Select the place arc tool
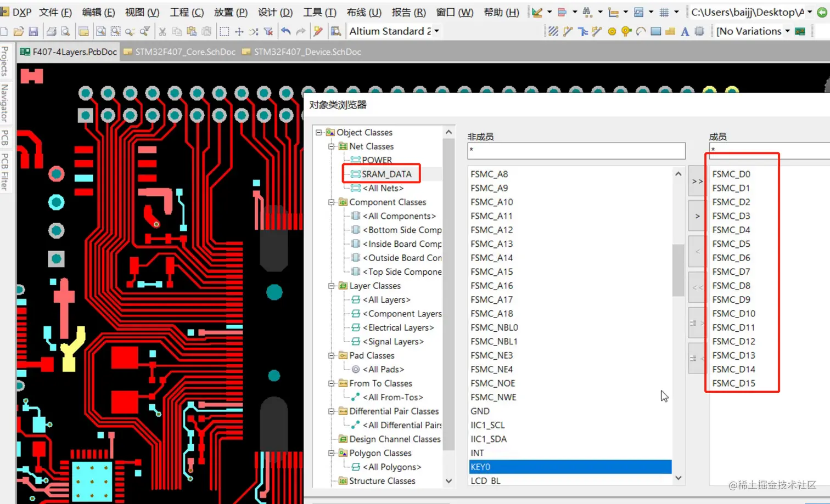Viewport: 830px width, 504px height. pos(641,32)
